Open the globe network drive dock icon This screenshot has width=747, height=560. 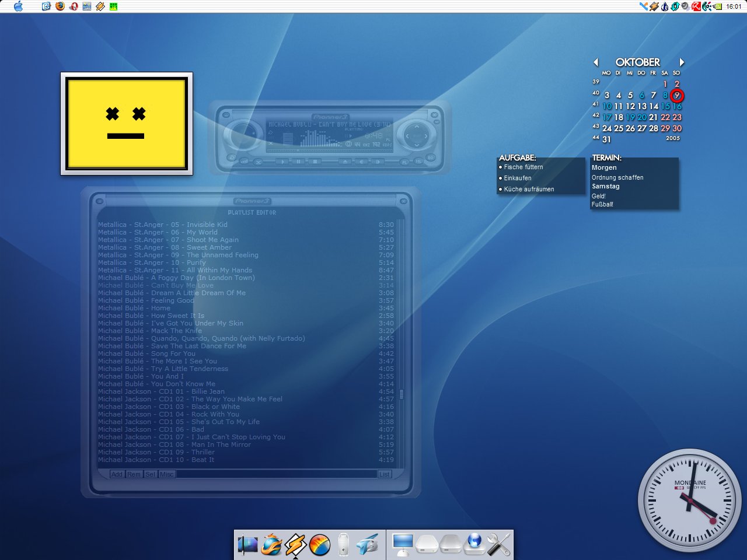[x=474, y=544]
